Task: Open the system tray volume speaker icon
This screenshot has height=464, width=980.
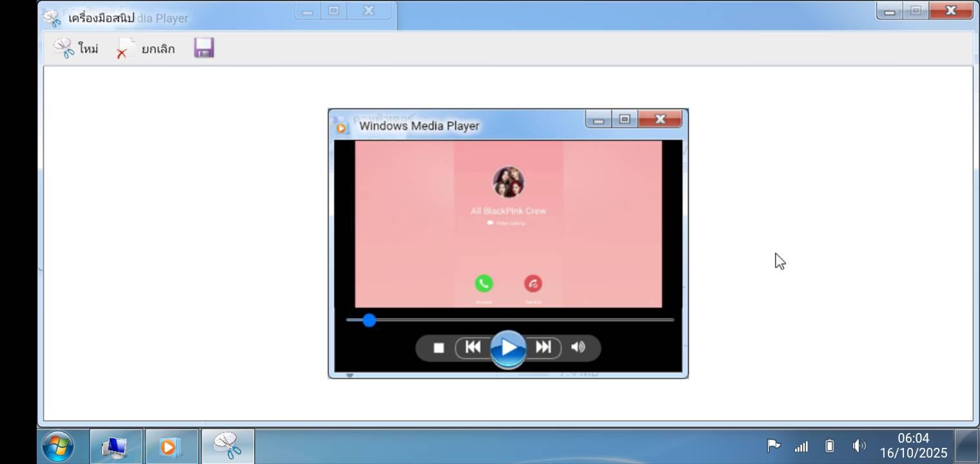Action: 859,445
